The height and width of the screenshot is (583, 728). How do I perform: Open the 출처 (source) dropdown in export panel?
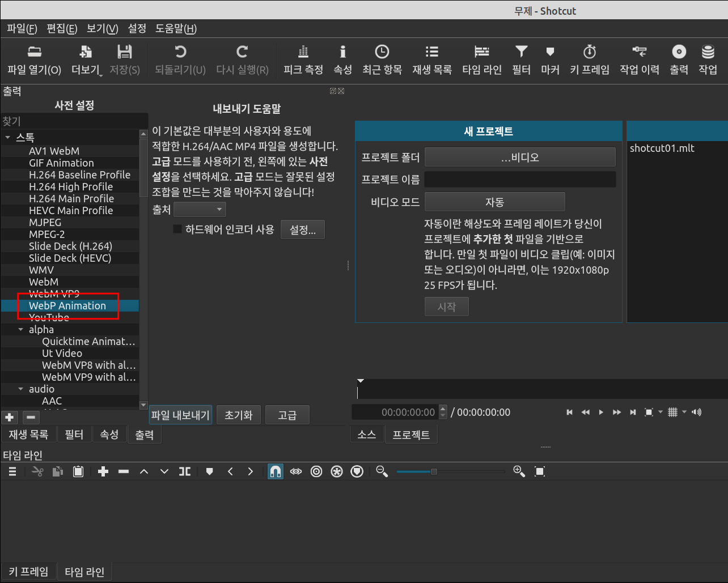click(x=200, y=208)
